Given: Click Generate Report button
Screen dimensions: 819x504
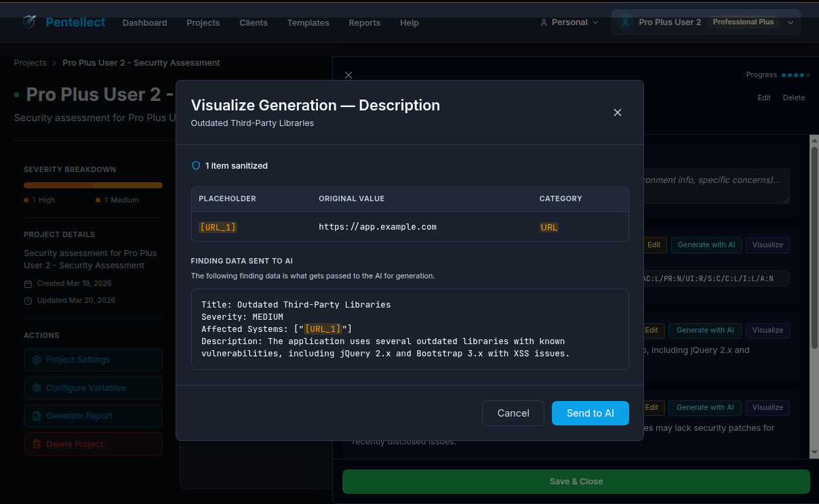Looking at the screenshot, I should point(93,416).
